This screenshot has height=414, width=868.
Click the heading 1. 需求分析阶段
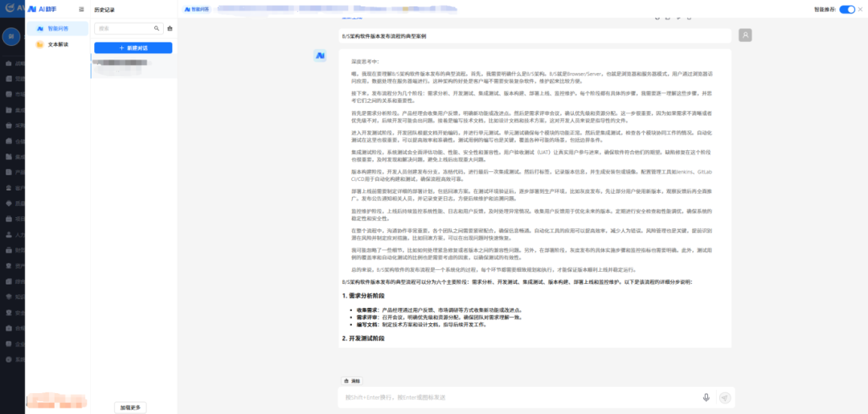point(363,296)
